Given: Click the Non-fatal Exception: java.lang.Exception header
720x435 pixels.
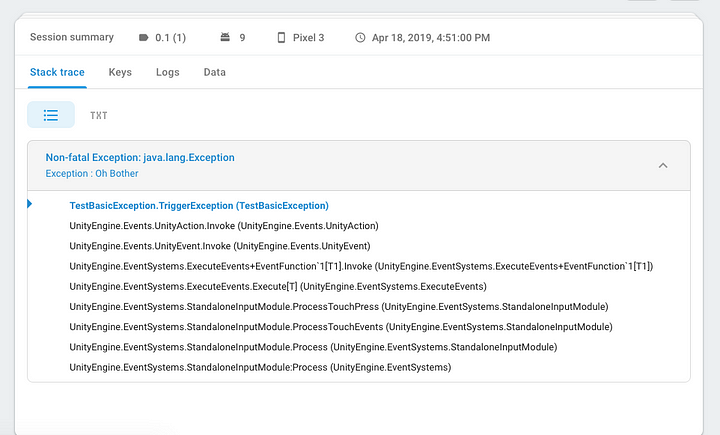Looking at the screenshot, I should (140, 158).
